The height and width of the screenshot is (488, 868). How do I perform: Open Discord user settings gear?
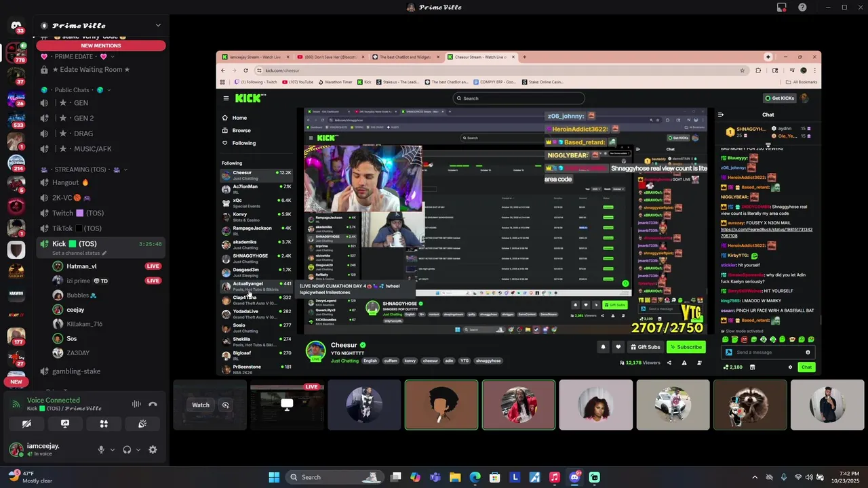click(153, 449)
